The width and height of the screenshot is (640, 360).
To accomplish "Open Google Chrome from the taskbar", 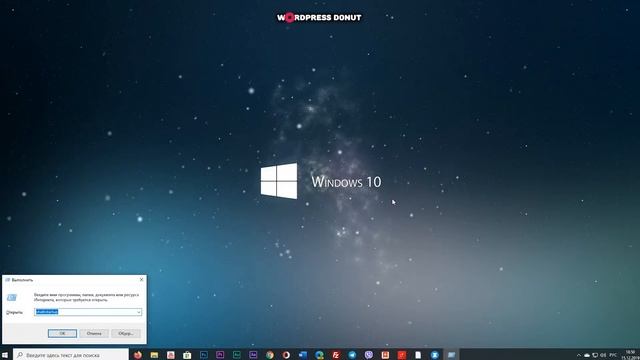I will (x=270, y=355).
